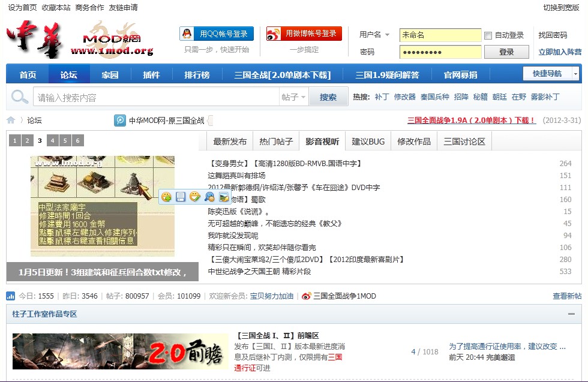
Task: Switch to the 热门帖子 tab
Action: [276, 142]
